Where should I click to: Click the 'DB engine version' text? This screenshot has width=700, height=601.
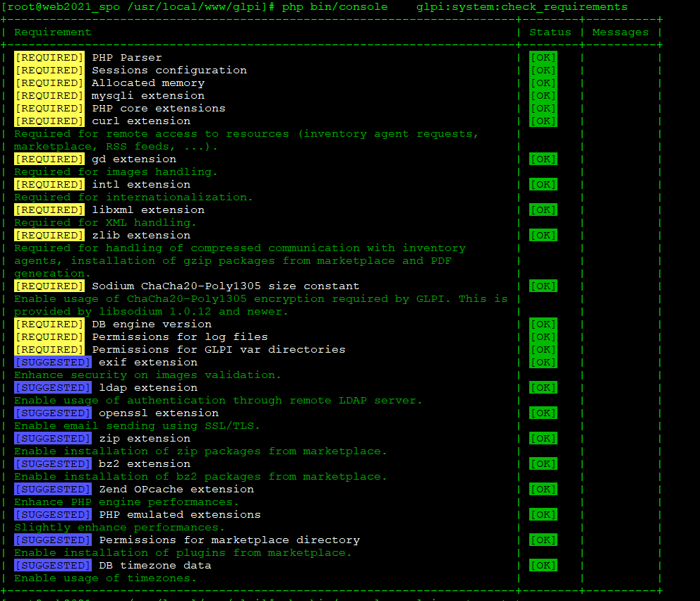(x=152, y=324)
